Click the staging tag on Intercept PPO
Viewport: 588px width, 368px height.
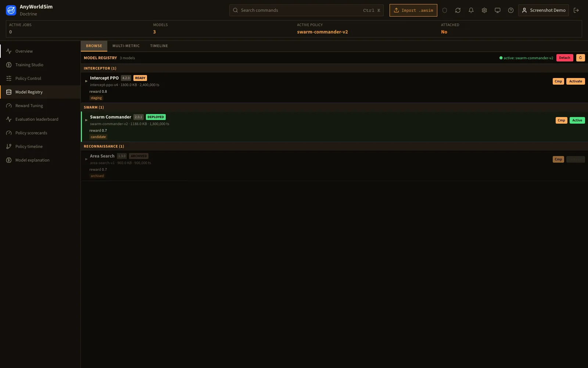click(96, 98)
